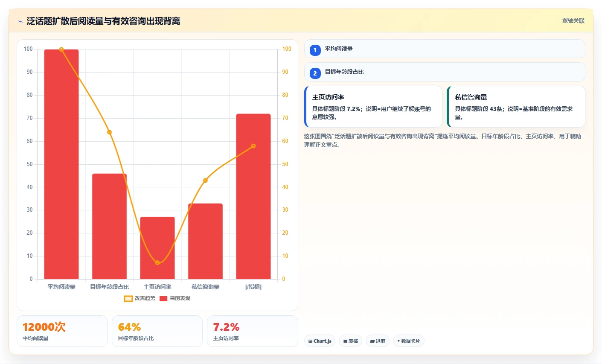
Task: Click the 进度 tag chip
Action: click(378, 341)
